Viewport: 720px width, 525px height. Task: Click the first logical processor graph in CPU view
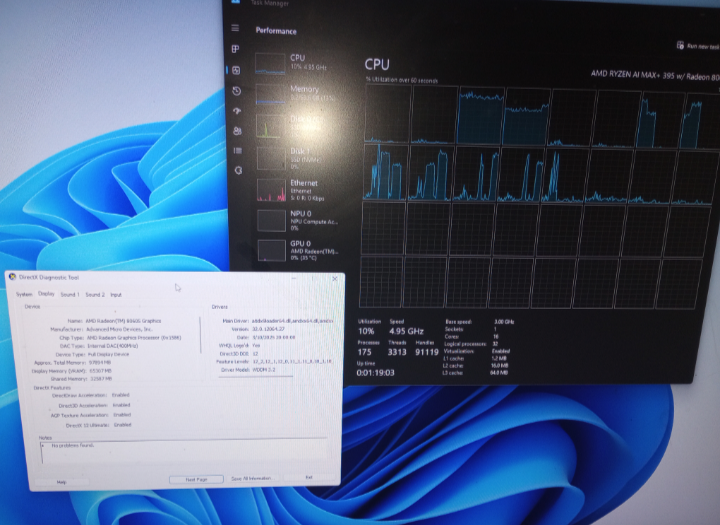click(388, 114)
